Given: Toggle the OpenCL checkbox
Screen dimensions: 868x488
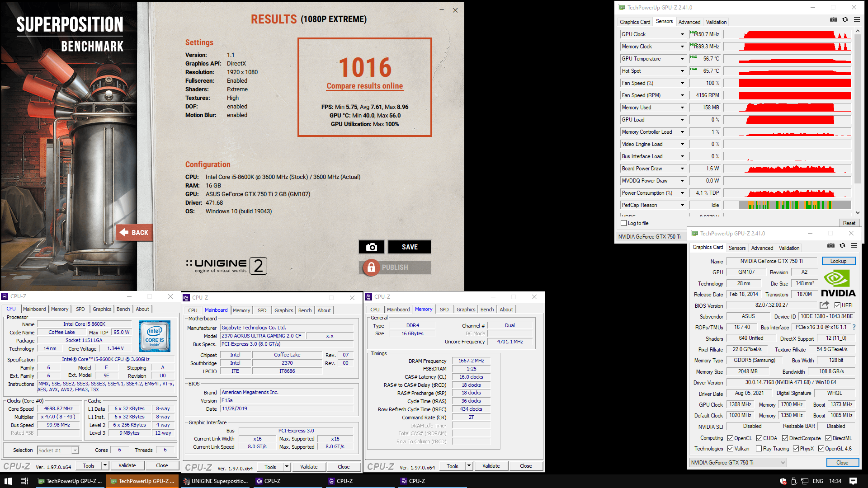Looking at the screenshot, I should pos(730,438).
